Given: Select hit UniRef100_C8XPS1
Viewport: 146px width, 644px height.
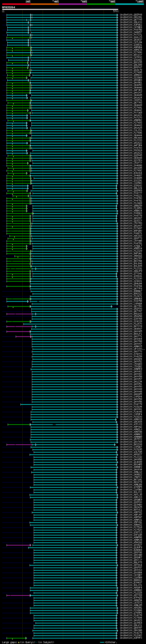Looking at the screenshot, I should click(x=131, y=100).
